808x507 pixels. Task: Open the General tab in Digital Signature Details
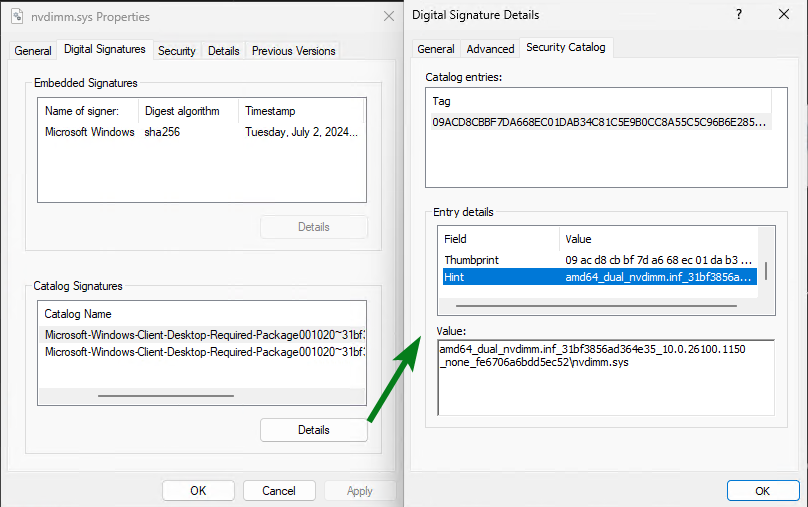point(435,49)
